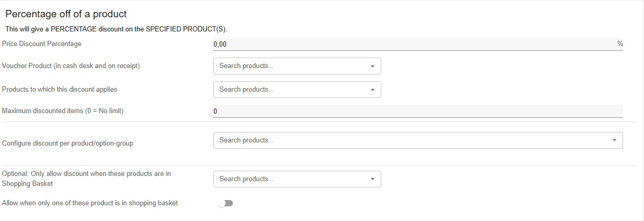Click the PERCENTAGE discount description text

[x=116, y=29]
